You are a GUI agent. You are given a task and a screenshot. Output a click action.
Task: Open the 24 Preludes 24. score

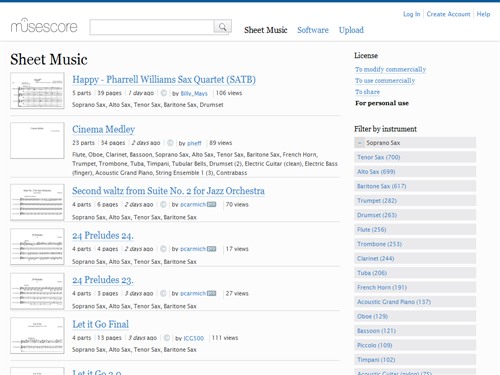click(103, 236)
